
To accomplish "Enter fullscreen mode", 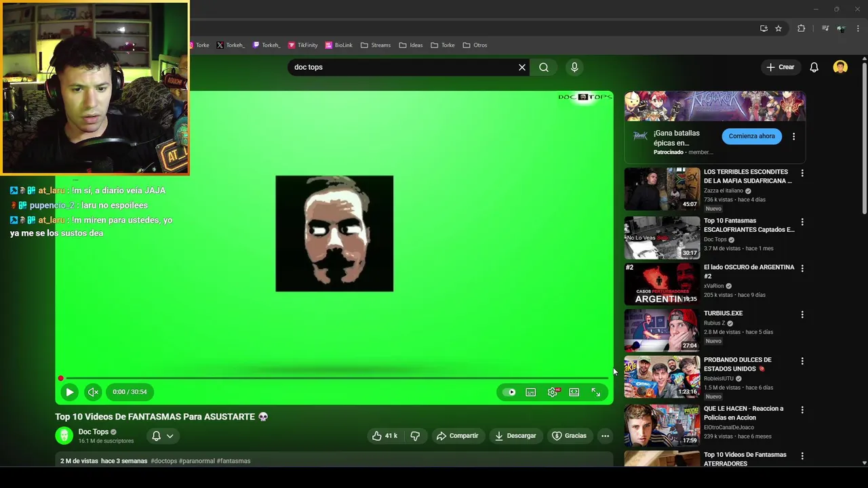I will (596, 392).
